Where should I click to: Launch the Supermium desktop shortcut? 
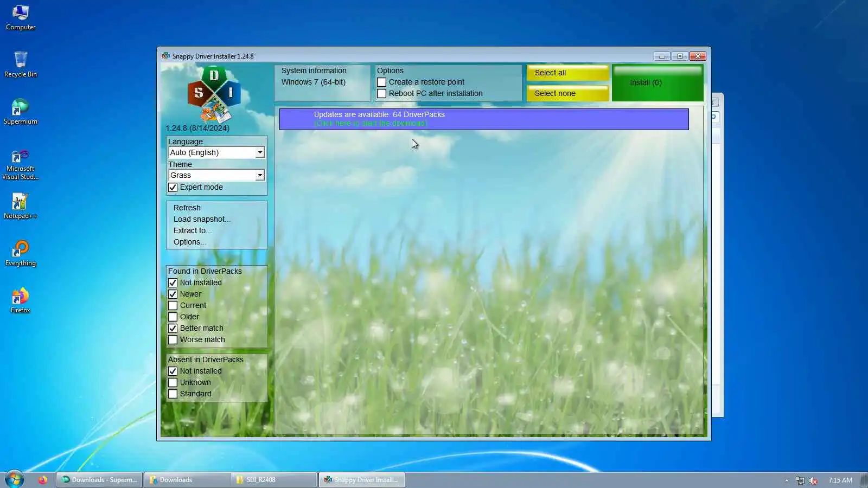coord(21,112)
